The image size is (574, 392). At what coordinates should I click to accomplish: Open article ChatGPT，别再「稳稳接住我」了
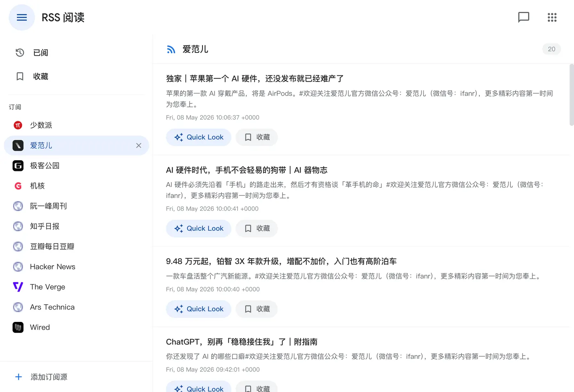[x=242, y=342]
